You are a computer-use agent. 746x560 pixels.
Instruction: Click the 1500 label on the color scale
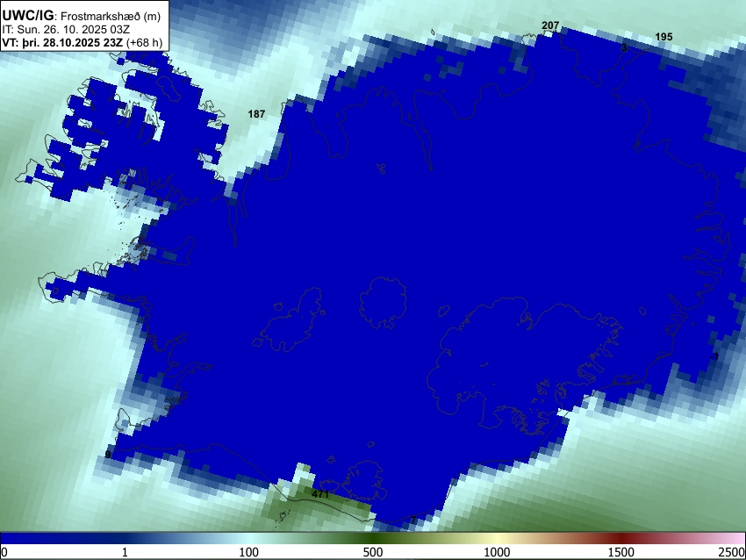point(621,552)
